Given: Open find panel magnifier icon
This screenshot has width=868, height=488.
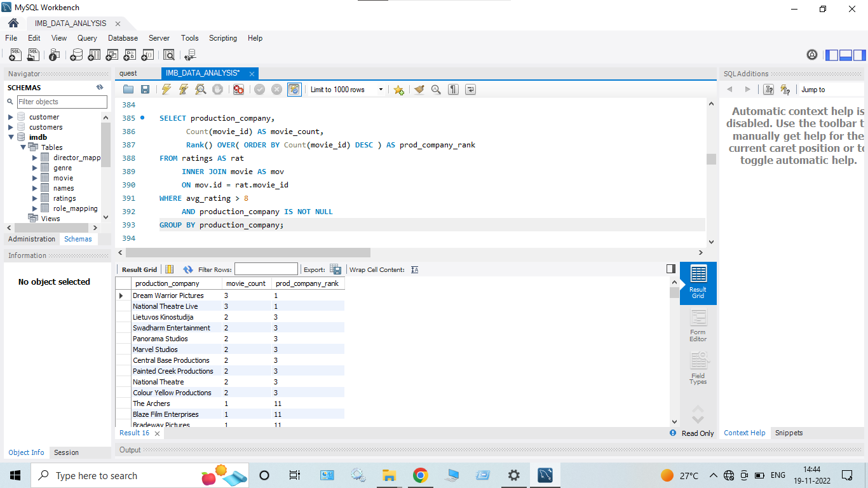Looking at the screenshot, I should click(x=436, y=90).
